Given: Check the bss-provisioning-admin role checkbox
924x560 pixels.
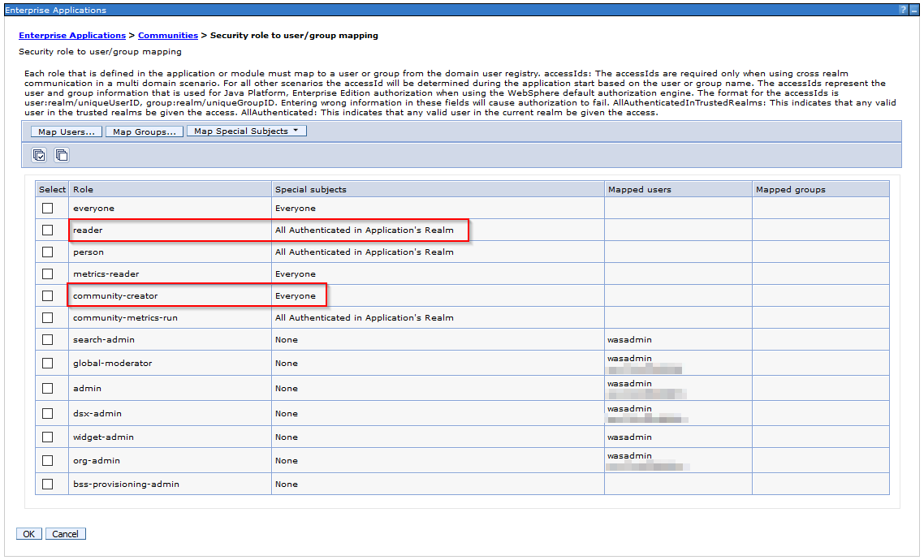Looking at the screenshot, I should coord(48,484).
